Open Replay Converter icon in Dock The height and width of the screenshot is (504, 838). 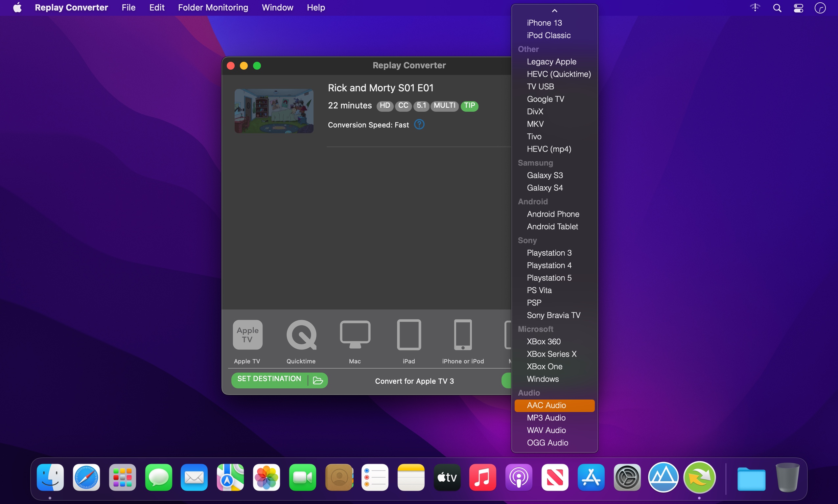point(699,477)
